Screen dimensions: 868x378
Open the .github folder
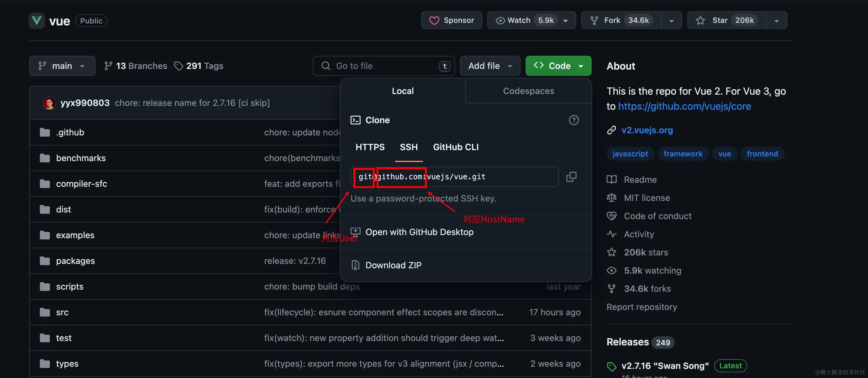[x=70, y=132]
